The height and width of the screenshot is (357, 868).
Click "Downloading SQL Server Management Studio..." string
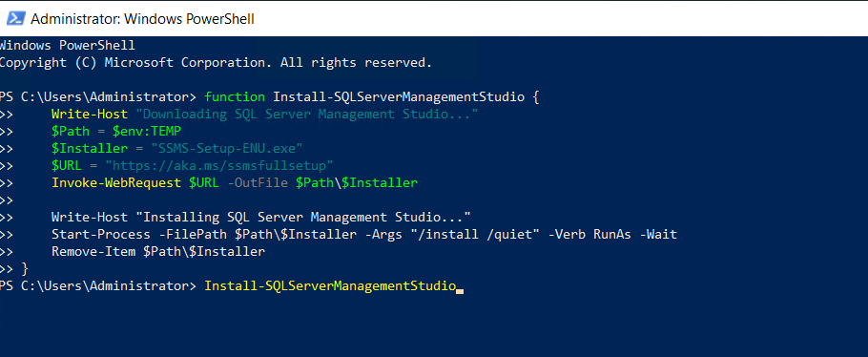click(307, 115)
